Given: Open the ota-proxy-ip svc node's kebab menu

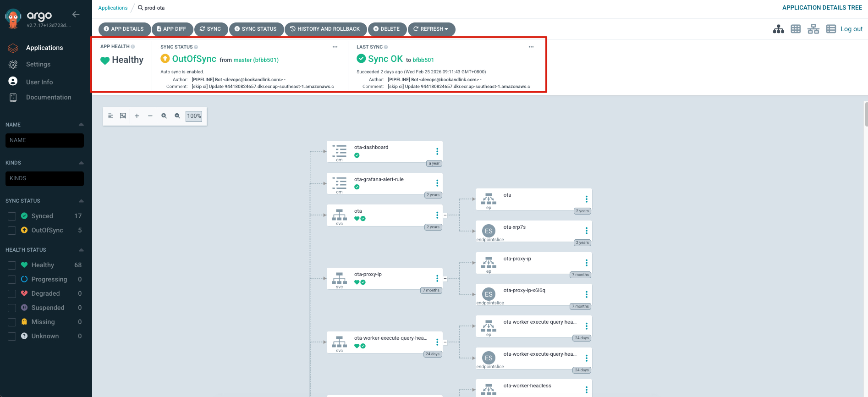Looking at the screenshot, I should tap(437, 278).
